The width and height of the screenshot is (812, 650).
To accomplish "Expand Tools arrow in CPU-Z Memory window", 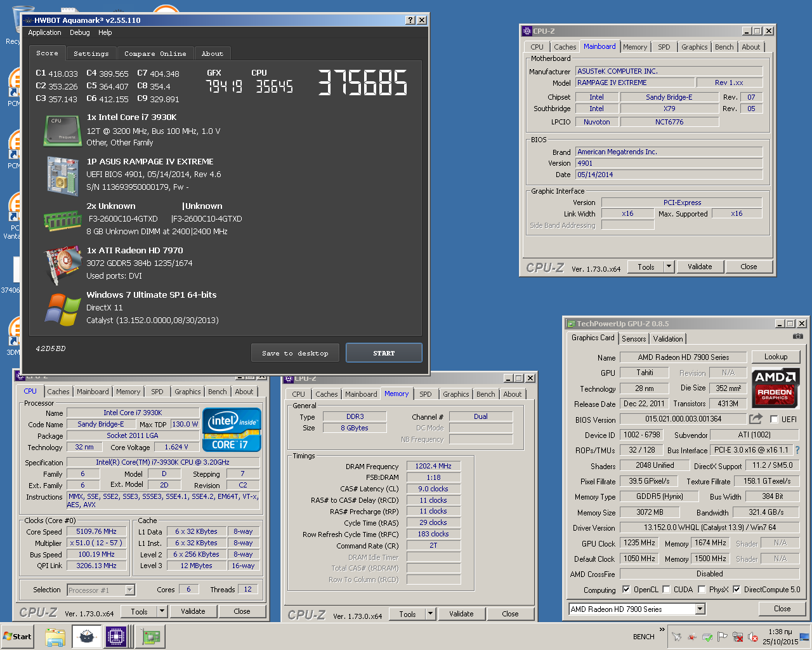I will pos(430,614).
